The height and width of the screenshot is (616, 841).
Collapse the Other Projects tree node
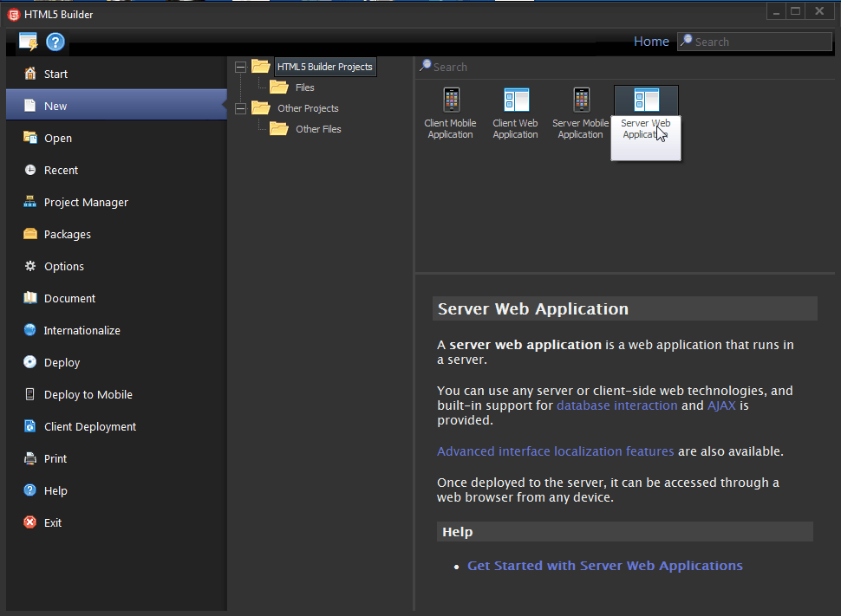241,108
